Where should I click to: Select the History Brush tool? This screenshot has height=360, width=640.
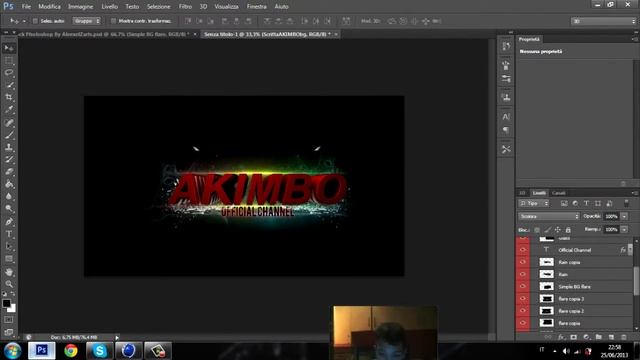9,160
